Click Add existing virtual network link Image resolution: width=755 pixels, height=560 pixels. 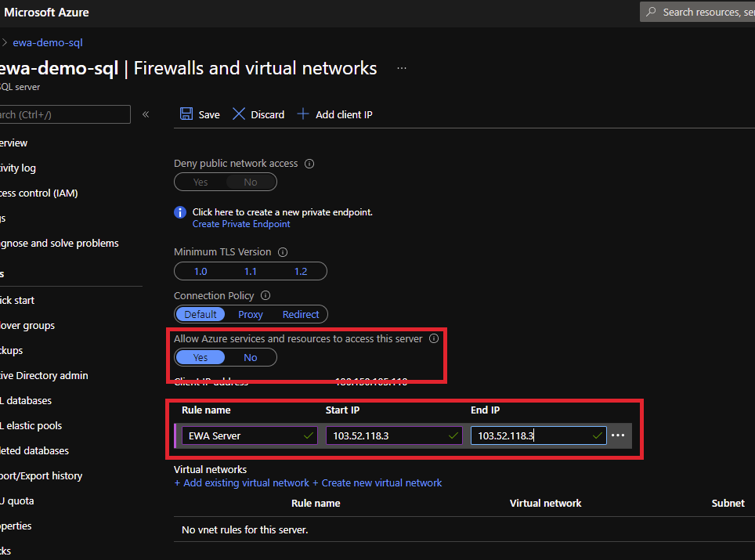(x=242, y=483)
